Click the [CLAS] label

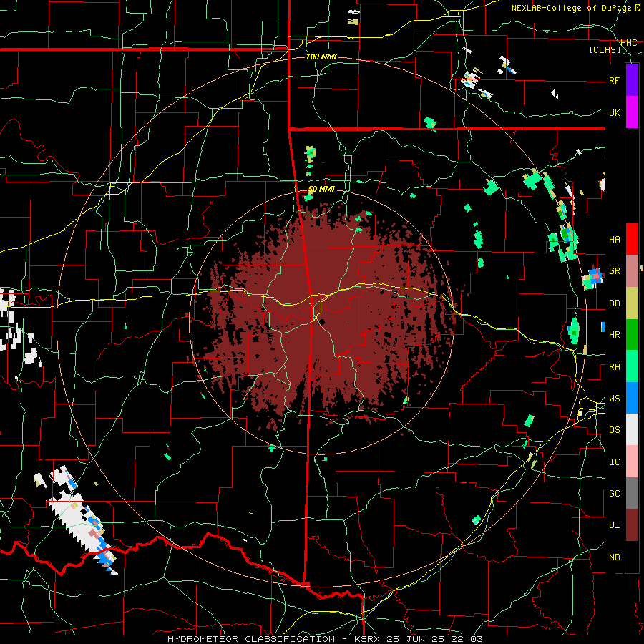coord(605,50)
